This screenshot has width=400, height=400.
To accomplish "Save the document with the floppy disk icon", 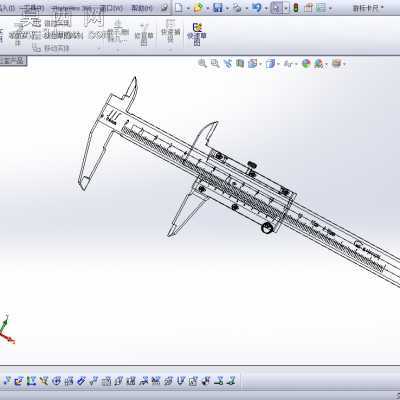I will click(218, 7).
